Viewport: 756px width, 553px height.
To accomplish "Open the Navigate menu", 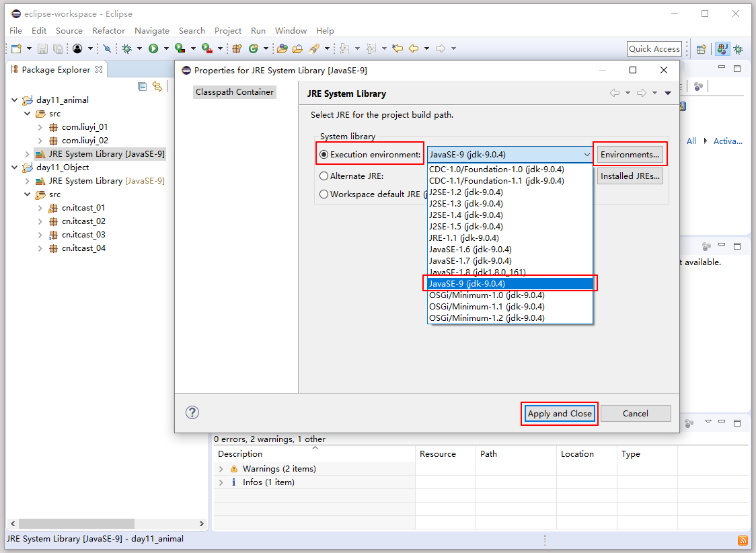I will [152, 30].
